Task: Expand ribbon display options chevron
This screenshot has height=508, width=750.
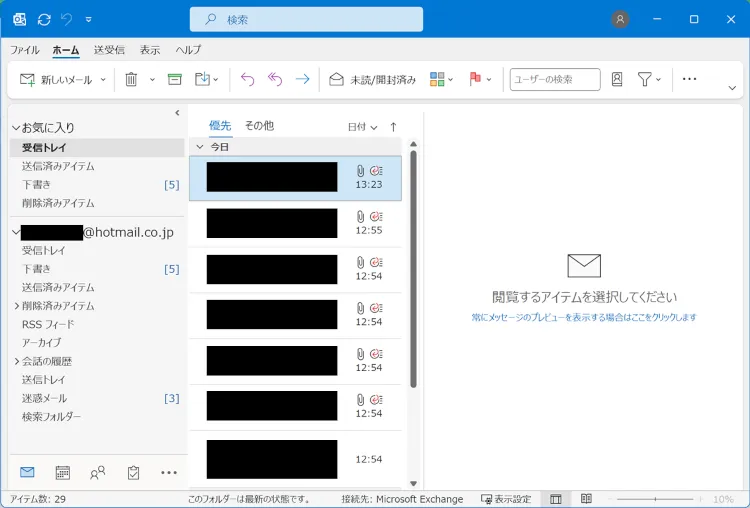Action: [732, 88]
